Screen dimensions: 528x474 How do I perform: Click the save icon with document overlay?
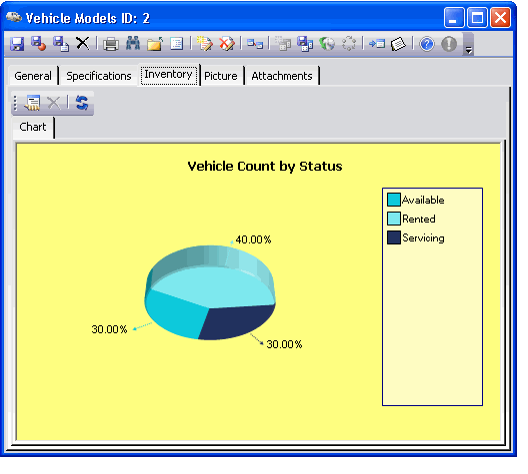[61, 44]
